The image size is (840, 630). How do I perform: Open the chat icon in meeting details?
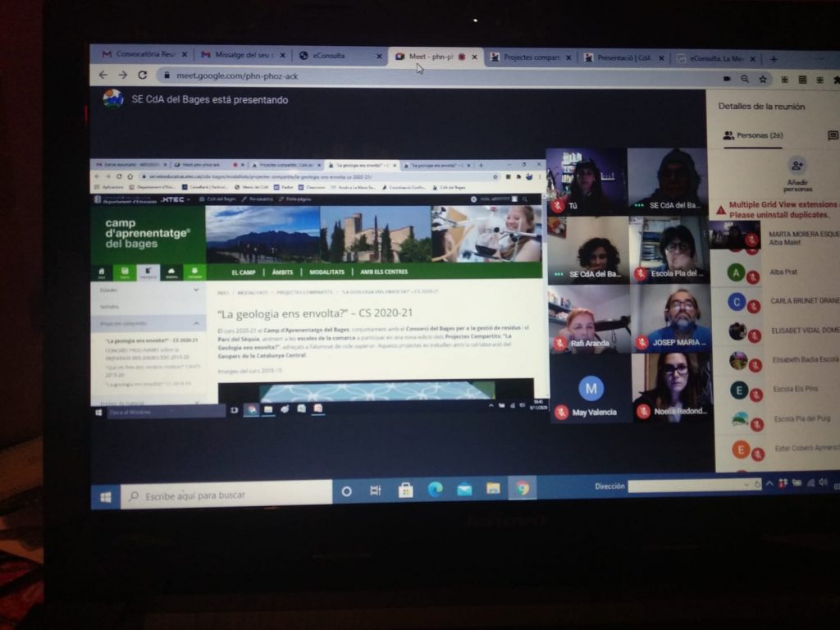[x=833, y=135]
